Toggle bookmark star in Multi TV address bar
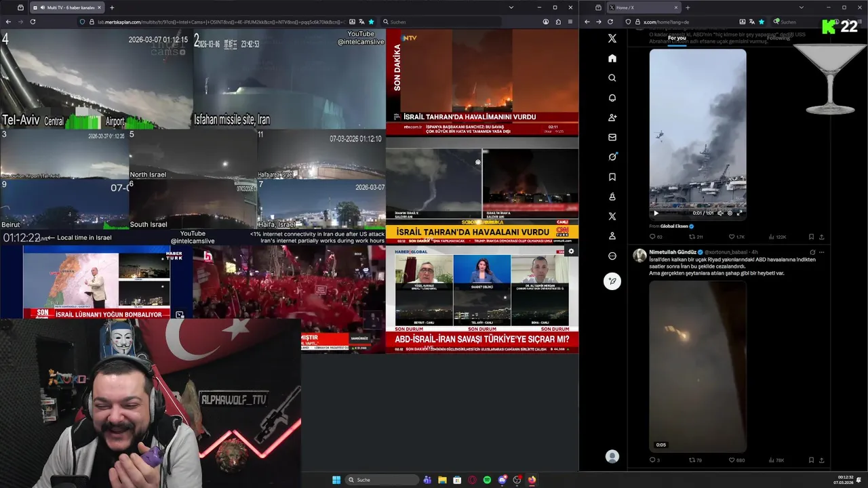 (x=371, y=22)
